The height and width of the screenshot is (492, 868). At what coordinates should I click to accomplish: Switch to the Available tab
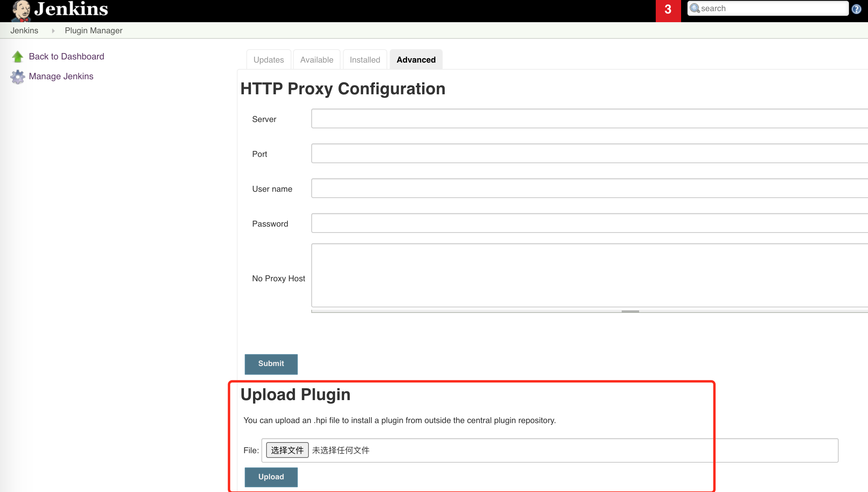point(317,60)
